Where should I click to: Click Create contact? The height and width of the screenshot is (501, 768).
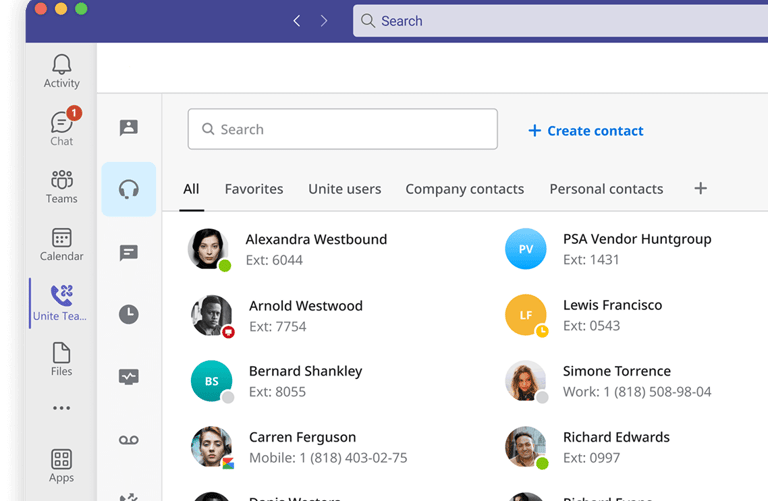click(x=586, y=131)
